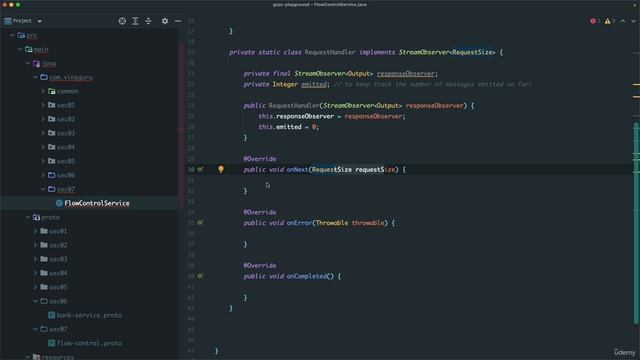
Task: Collapse the proto folder
Action: (x=28, y=217)
